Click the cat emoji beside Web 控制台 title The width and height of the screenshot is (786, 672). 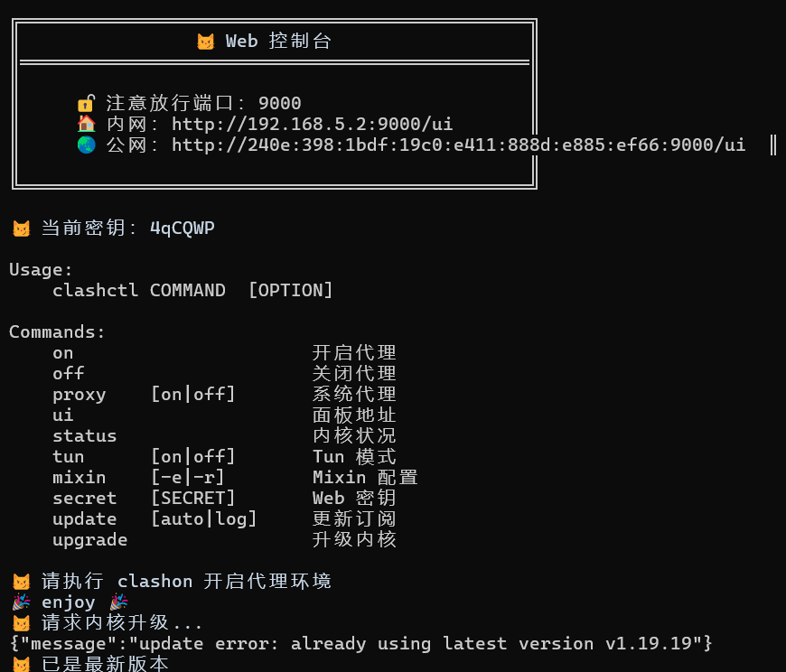205,41
